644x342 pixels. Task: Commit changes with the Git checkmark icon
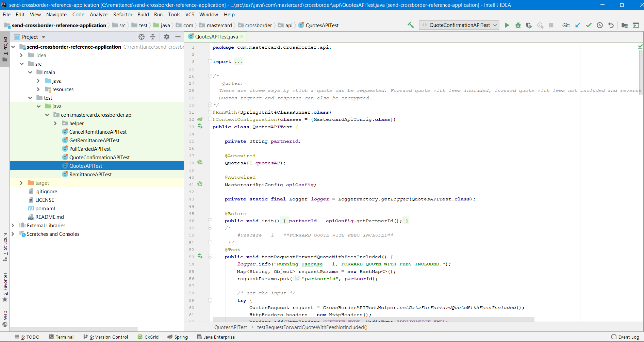pyautogui.click(x=589, y=25)
